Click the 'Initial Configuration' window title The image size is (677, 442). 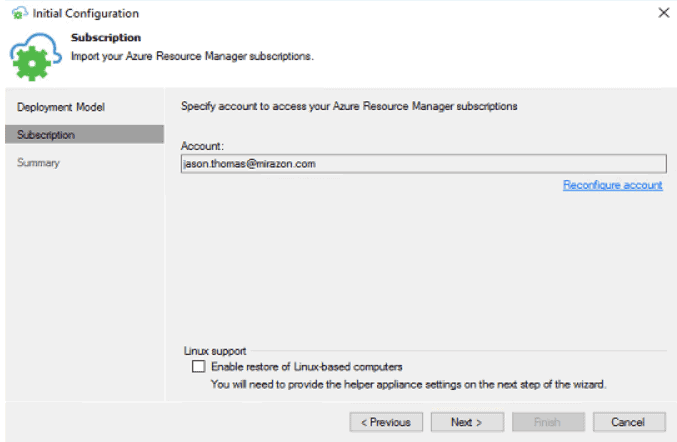[x=85, y=13]
